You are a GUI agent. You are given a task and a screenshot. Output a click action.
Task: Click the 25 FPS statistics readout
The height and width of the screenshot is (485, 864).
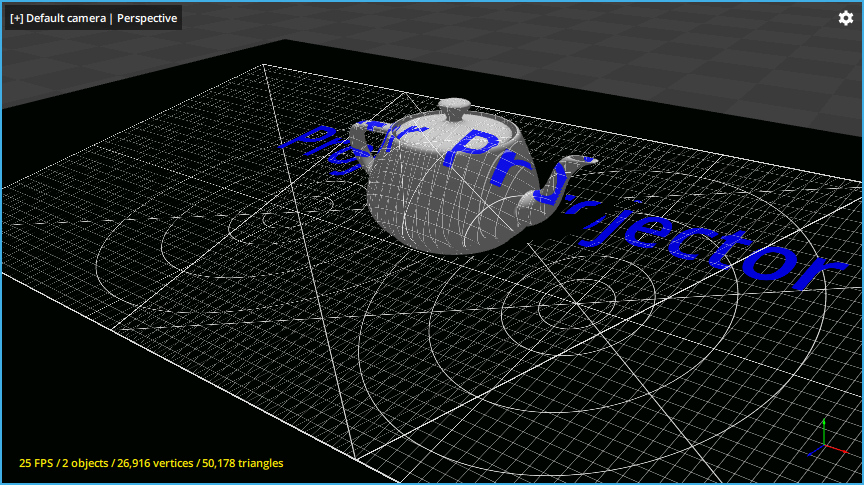[x=36, y=463]
